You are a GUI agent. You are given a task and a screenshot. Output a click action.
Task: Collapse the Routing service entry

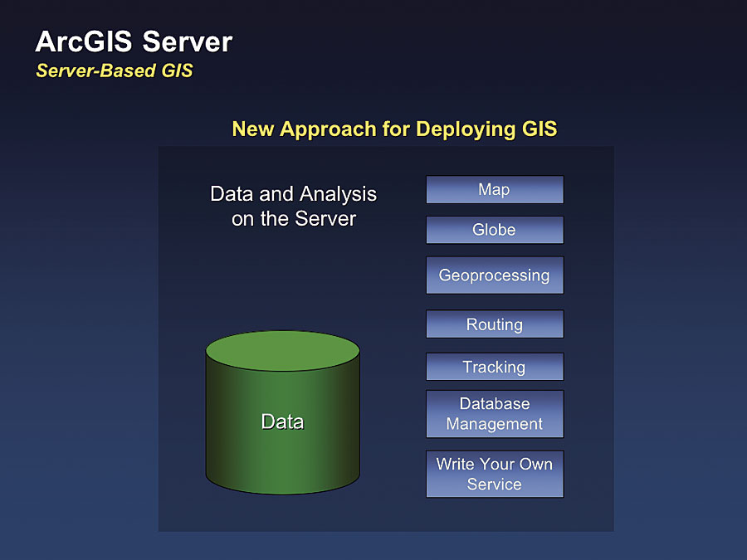(x=494, y=324)
